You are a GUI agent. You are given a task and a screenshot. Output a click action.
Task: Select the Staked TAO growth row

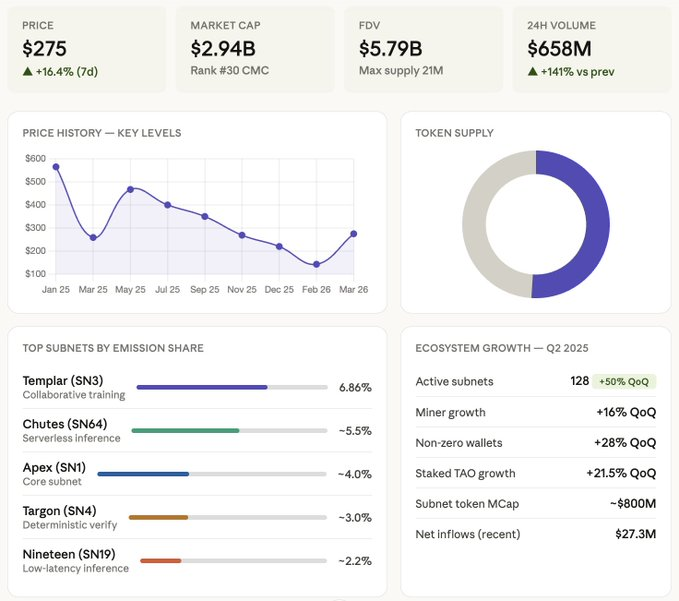click(x=535, y=473)
